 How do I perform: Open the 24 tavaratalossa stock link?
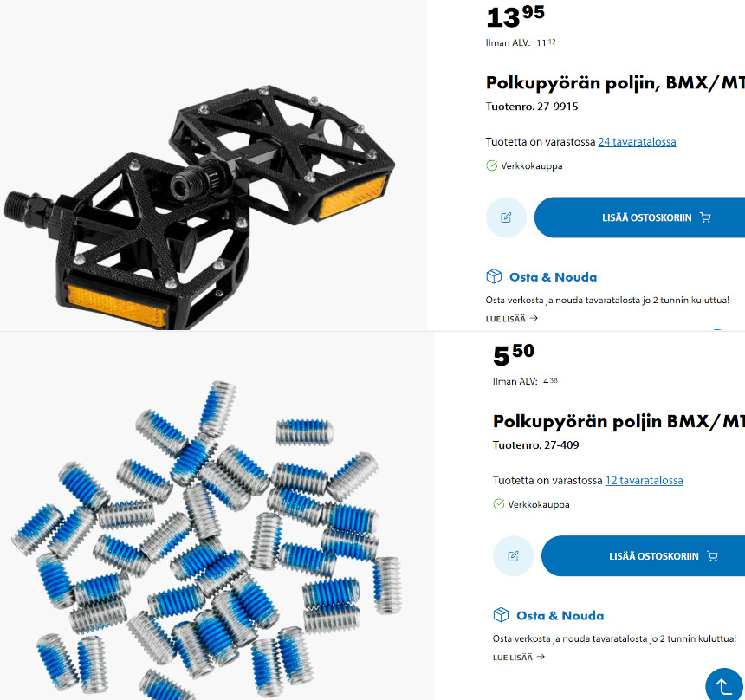click(x=637, y=141)
